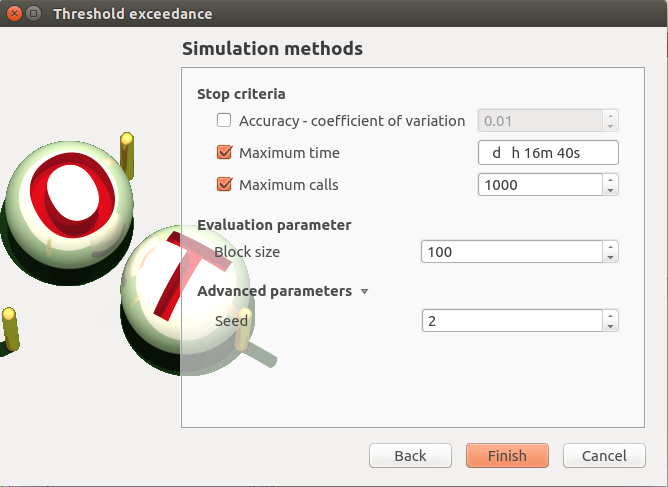The height and width of the screenshot is (487, 668).
Task: Increase Block size with up arrow
Action: 610,247
